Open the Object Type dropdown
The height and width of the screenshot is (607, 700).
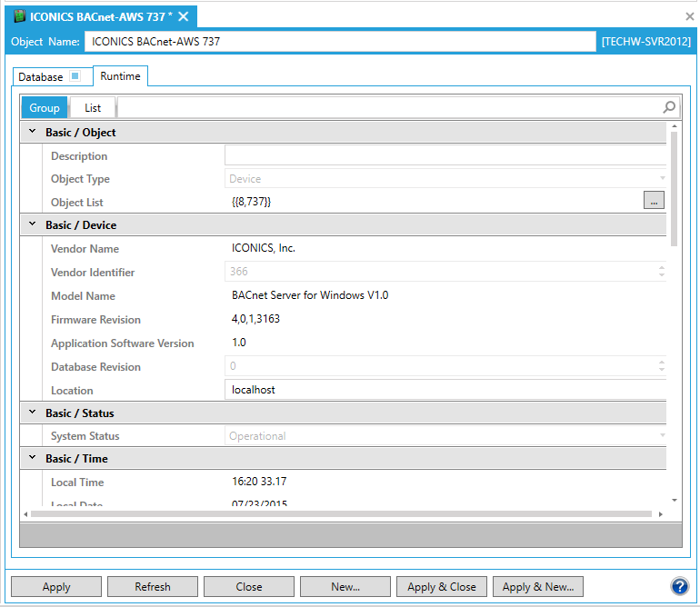point(662,179)
